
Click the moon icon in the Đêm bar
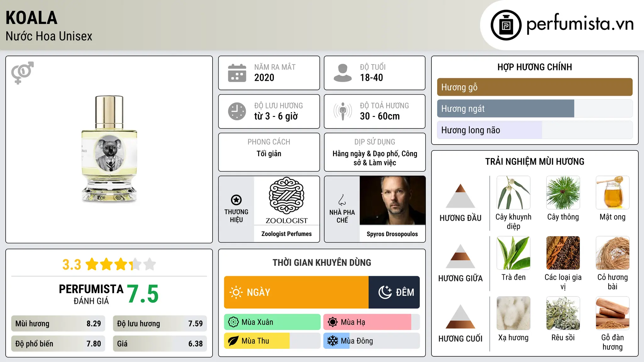pyautogui.click(x=385, y=292)
